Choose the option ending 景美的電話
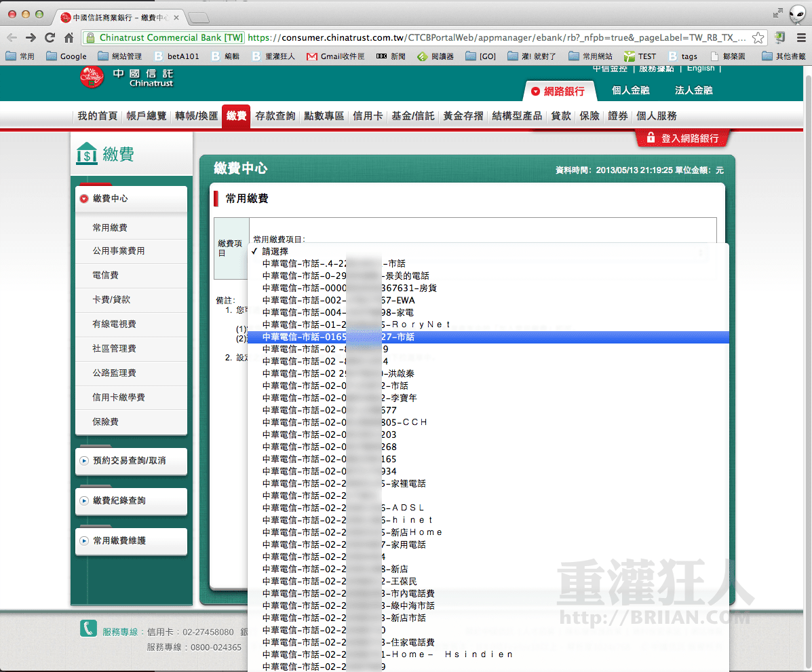The width and height of the screenshot is (812, 672). coord(488,276)
